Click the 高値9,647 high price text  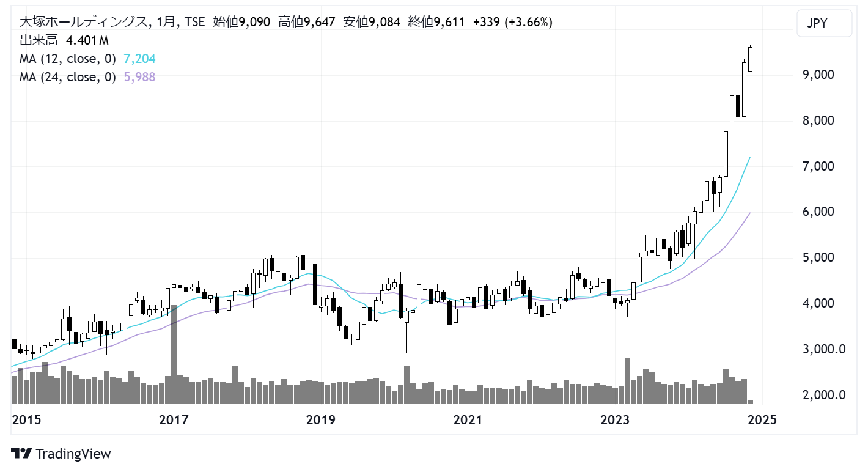click(x=307, y=23)
